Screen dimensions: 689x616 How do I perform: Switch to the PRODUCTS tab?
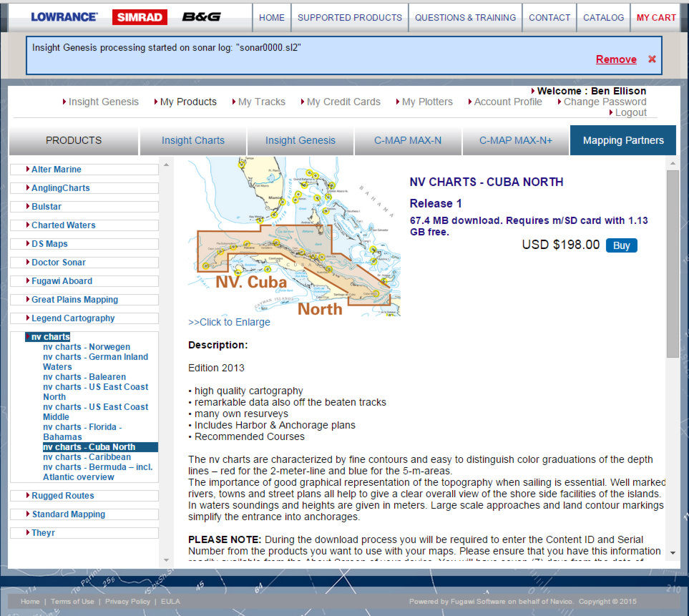tap(74, 141)
